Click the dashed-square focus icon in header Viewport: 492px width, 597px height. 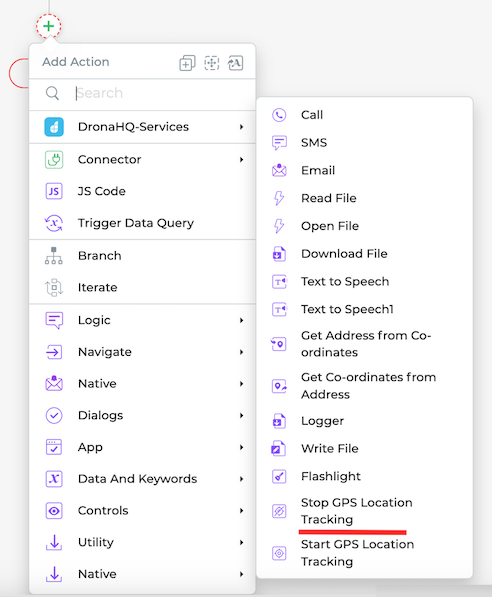[x=211, y=63]
